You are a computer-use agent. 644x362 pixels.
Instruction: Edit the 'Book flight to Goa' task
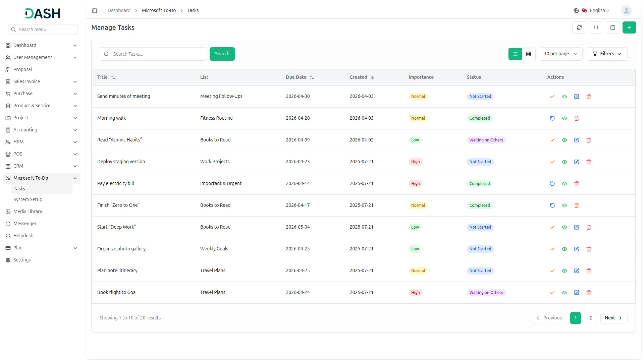[x=576, y=293]
